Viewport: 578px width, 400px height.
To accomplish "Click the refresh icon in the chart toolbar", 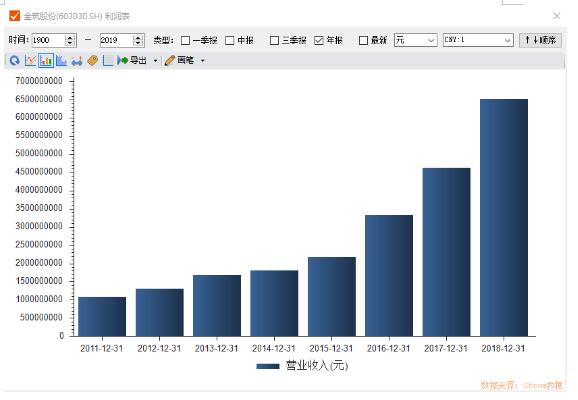I will (x=15, y=60).
